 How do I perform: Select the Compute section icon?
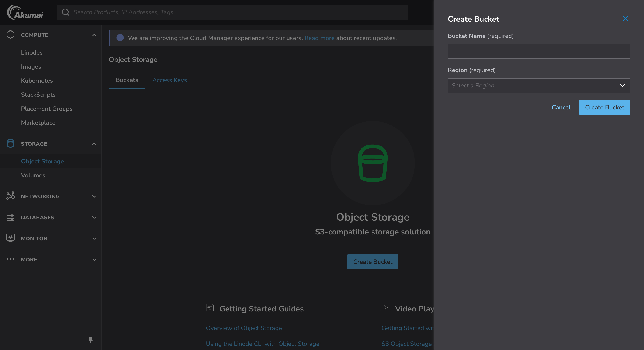point(10,35)
